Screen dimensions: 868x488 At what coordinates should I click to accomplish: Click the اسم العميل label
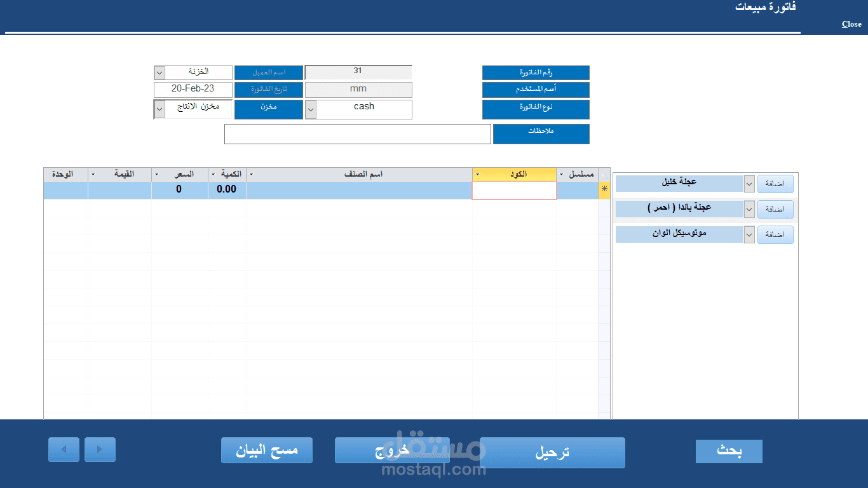[269, 72]
